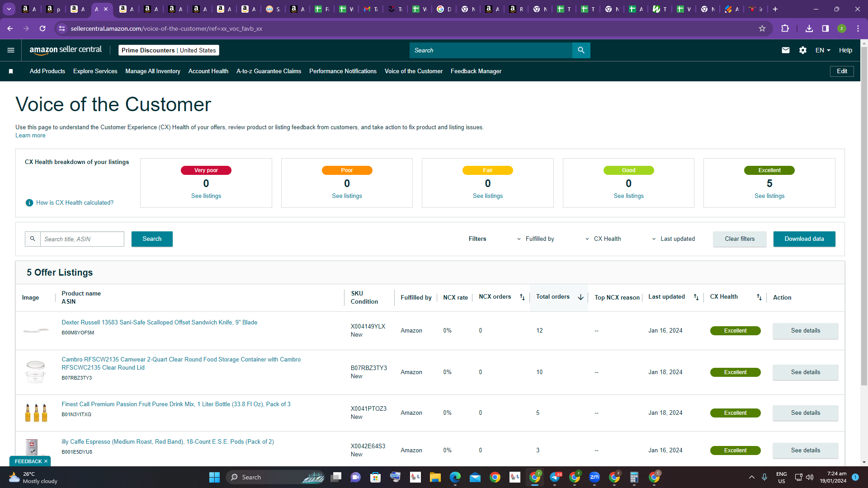Viewport: 868px width, 488px height.
Task: Open A-to-z Guarantee Claims menu item
Action: pyautogui.click(x=269, y=71)
